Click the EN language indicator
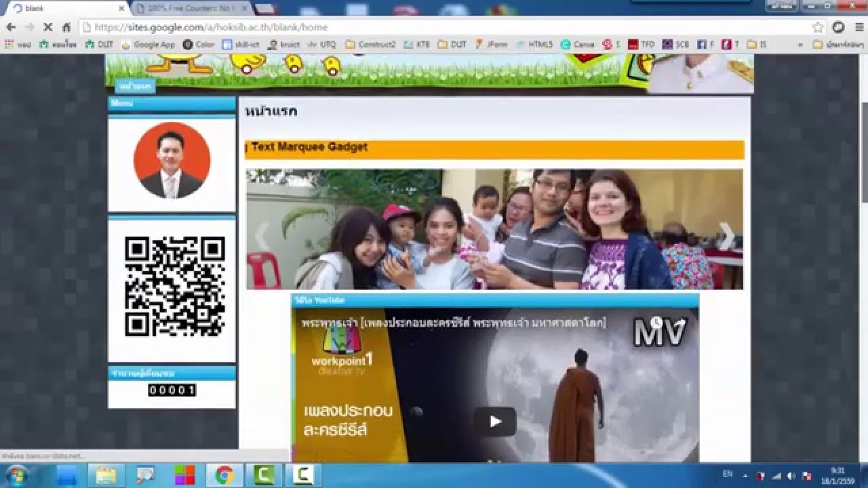868x488 pixels. 728,474
